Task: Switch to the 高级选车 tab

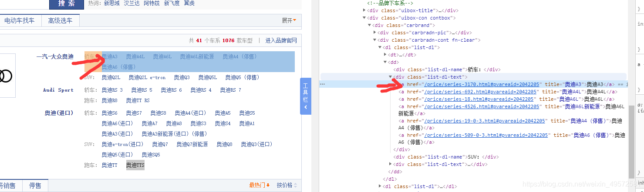Action: (x=61, y=20)
